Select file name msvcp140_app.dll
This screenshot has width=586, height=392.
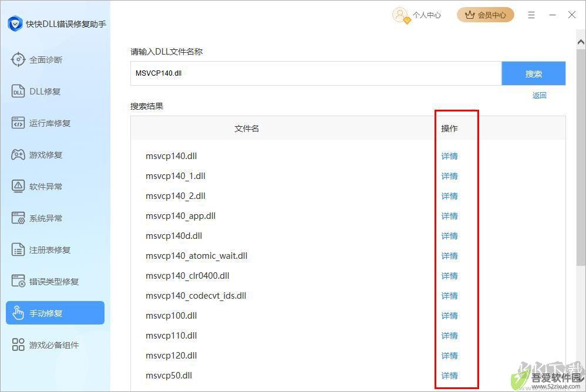180,216
